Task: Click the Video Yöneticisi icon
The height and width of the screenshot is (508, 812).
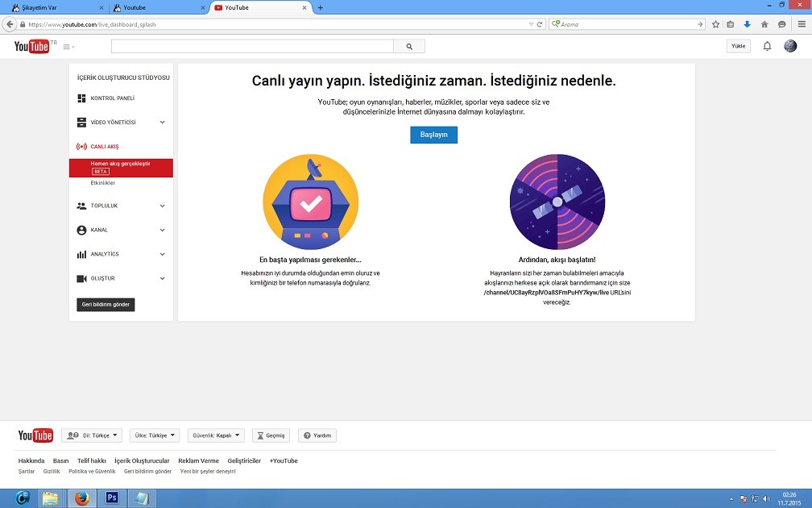Action: (81, 123)
